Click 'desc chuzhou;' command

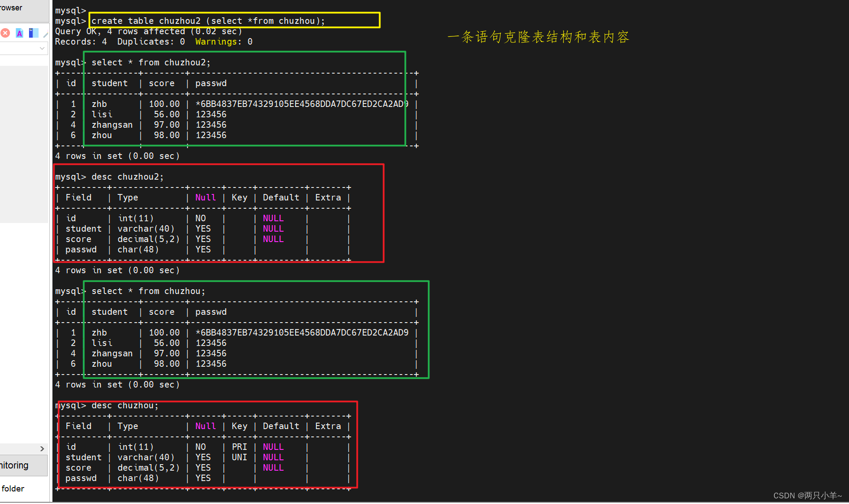[x=125, y=405]
